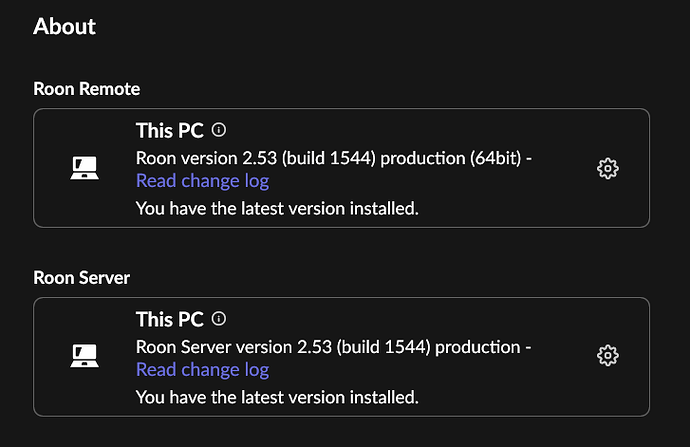The image size is (690, 447).
Task: Click the laptop icon in Roon Remote card
Action: point(84,168)
